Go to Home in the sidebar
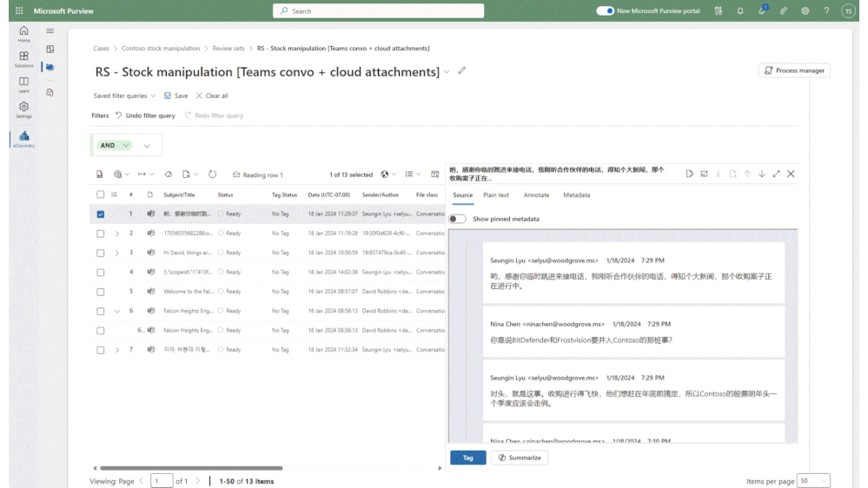Viewport: 868px width, 488px height. 23,34
